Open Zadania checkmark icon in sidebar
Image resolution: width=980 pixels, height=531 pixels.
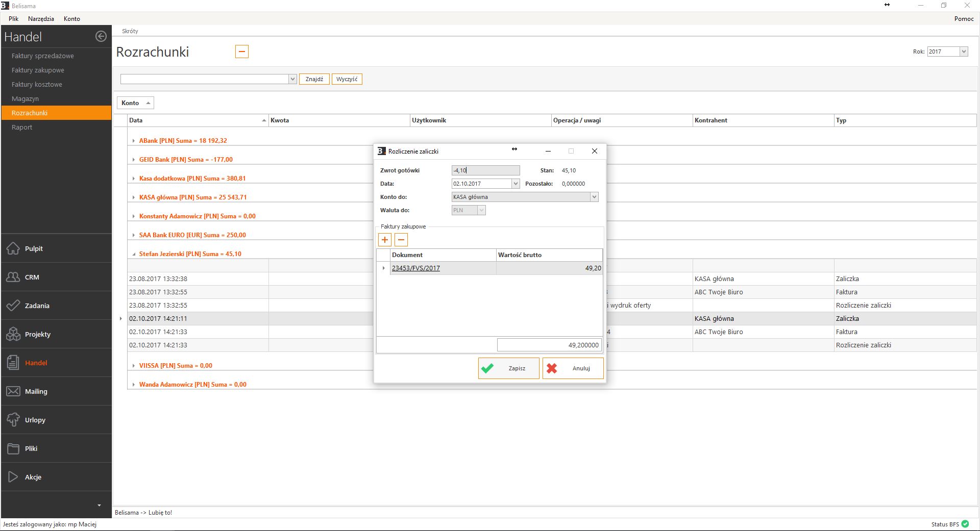(x=13, y=306)
